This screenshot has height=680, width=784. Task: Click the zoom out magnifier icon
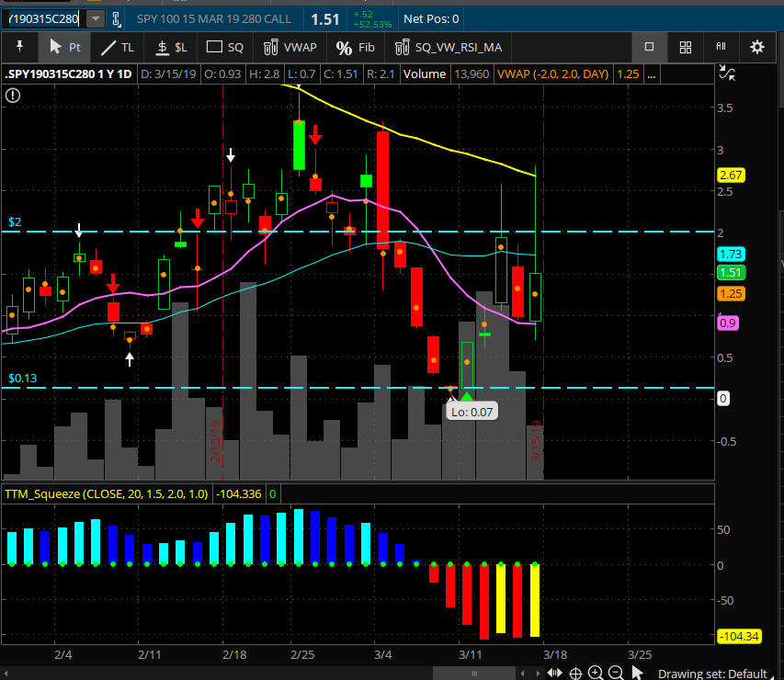pyautogui.click(x=616, y=673)
